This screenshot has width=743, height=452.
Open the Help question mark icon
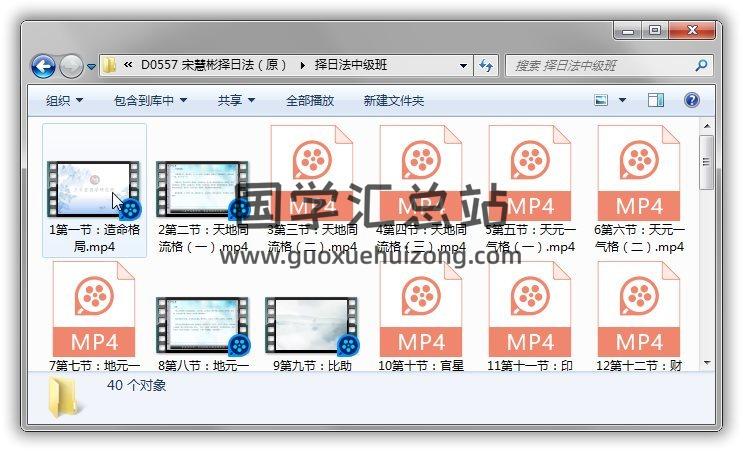pyautogui.click(x=691, y=100)
